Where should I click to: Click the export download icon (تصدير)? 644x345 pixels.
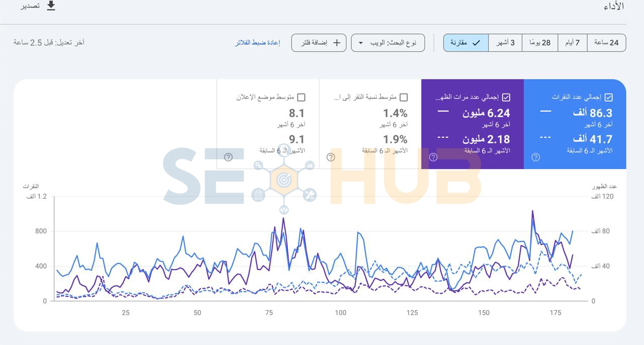[x=51, y=6]
